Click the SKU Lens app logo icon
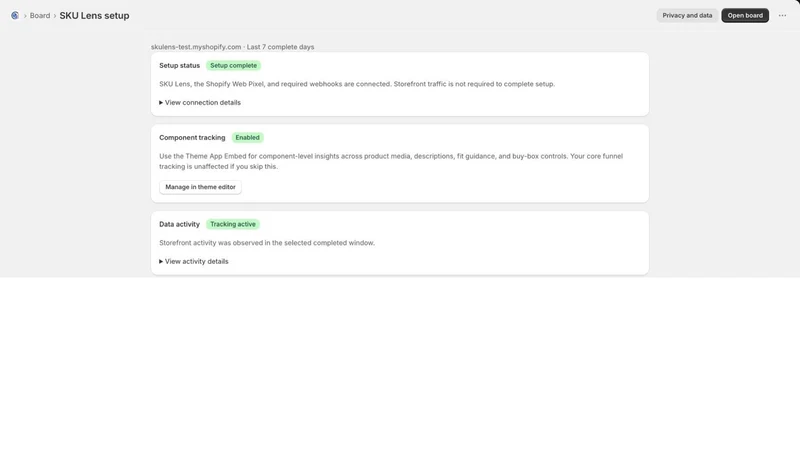 [x=15, y=16]
